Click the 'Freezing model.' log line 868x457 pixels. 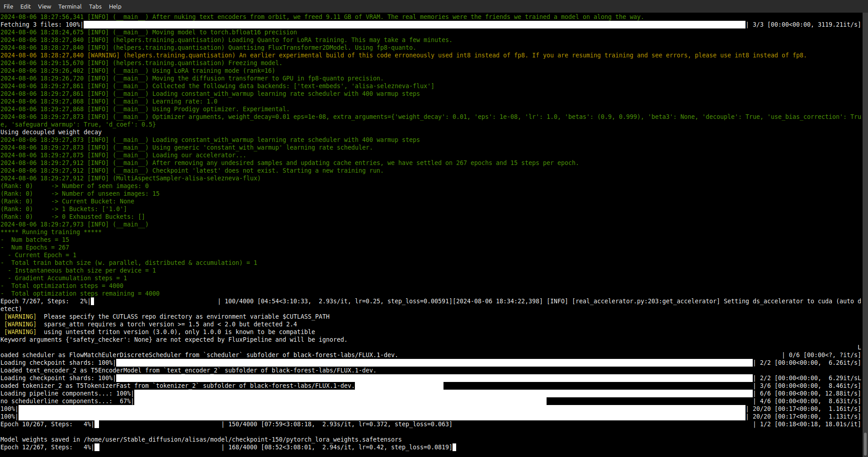(x=142, y=63)
